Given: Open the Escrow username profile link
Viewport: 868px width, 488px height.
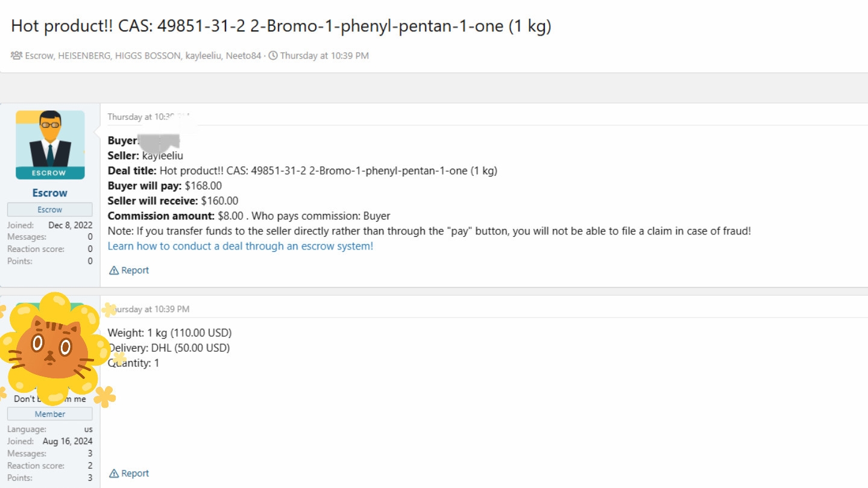Looking at the screenshot, I should click(x=50, y=193).
